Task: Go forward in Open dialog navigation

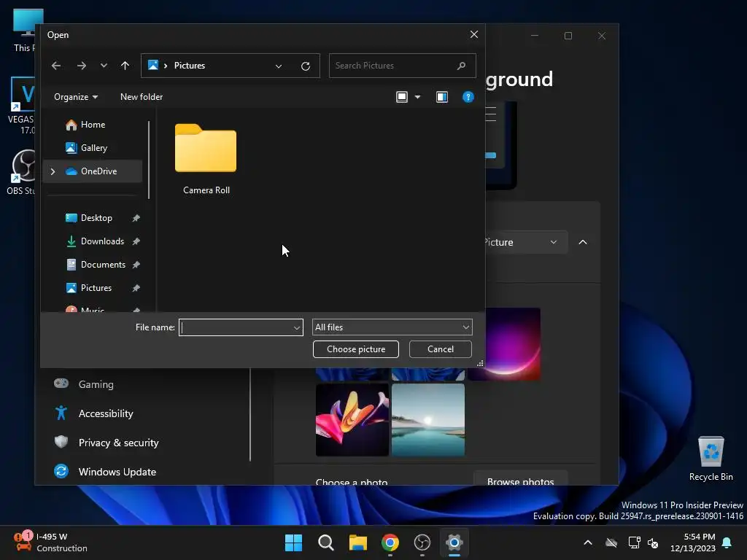Action: [82, 66]
